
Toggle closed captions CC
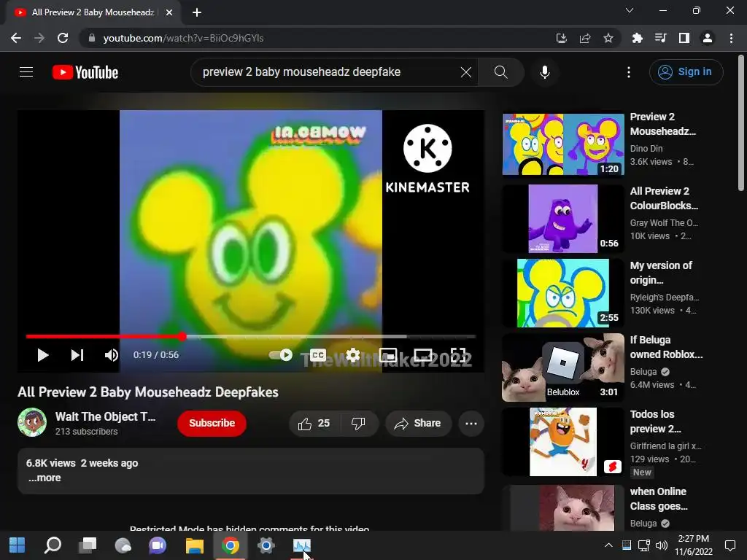[x=318, y=355]
